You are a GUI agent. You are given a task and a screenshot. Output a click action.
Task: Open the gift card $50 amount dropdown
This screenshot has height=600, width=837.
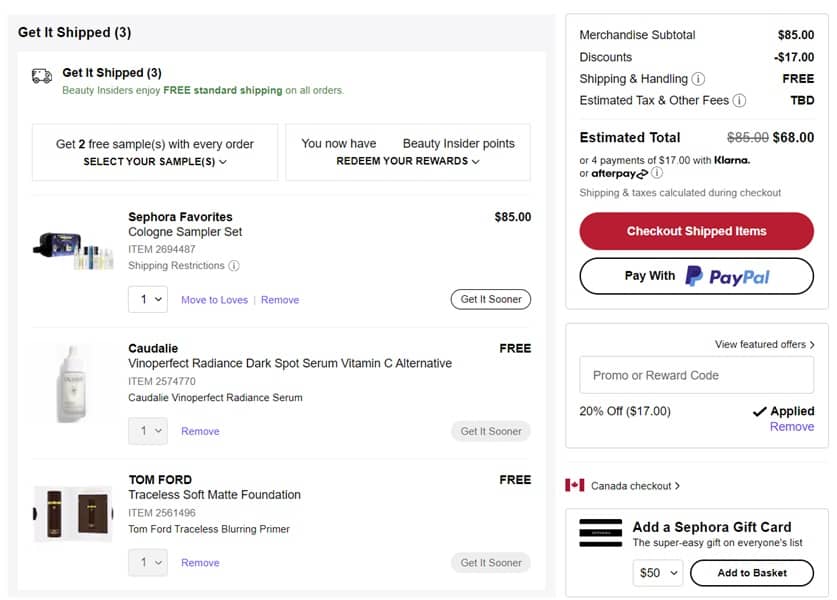pos(658,573)
